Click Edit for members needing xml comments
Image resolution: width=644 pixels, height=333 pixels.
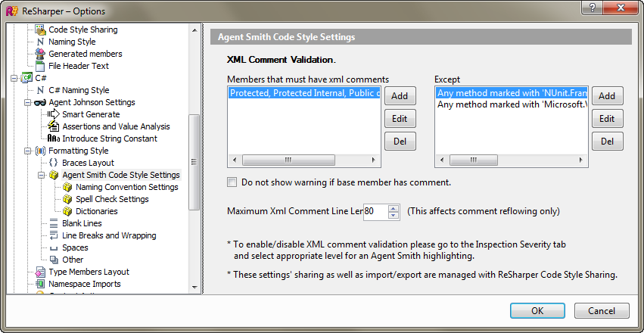400,119
